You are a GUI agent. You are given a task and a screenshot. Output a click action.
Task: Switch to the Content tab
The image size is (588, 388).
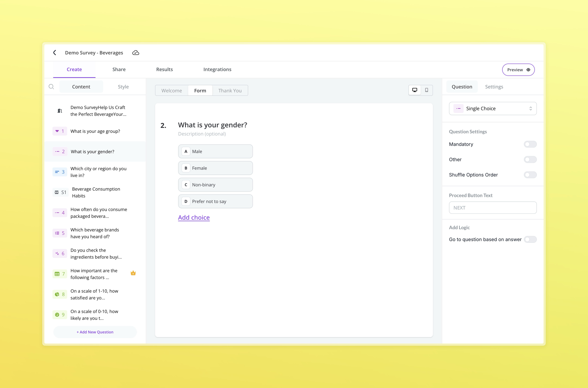tap(81, 87)
